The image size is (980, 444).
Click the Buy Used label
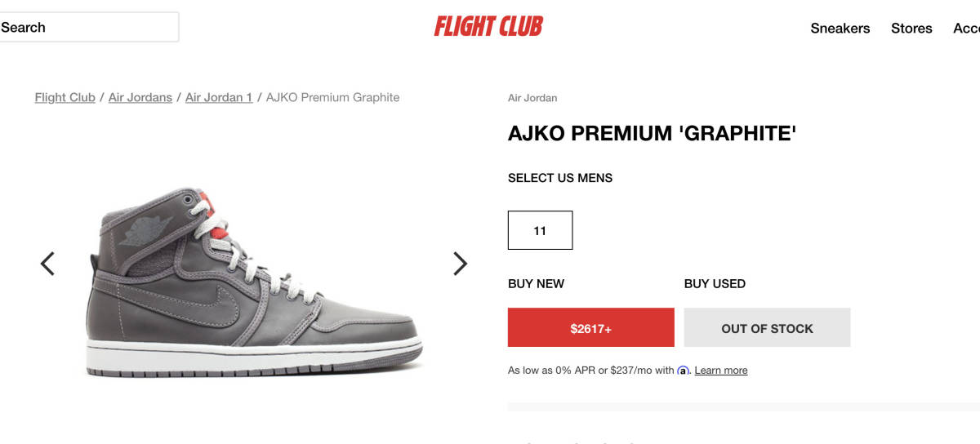tap(715, 284)
